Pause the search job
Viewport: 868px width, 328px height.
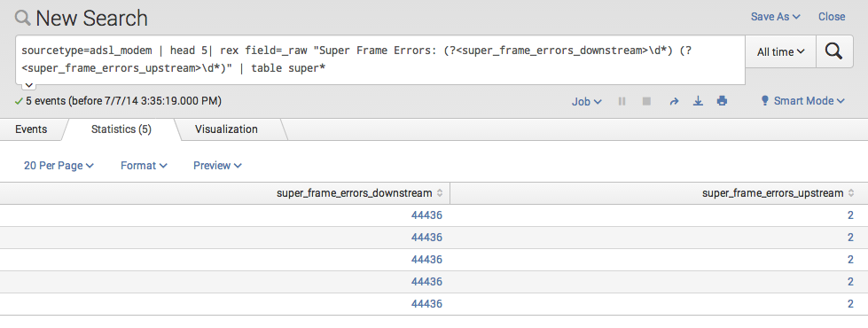[622, 101]
